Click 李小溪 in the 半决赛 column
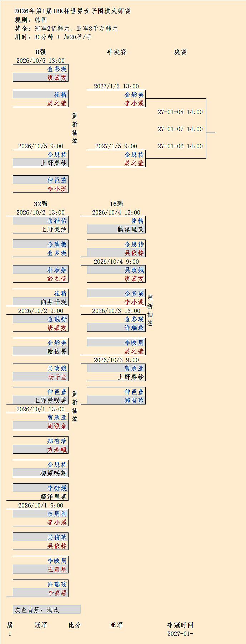The image size is (246, 644). pos(134,103)
